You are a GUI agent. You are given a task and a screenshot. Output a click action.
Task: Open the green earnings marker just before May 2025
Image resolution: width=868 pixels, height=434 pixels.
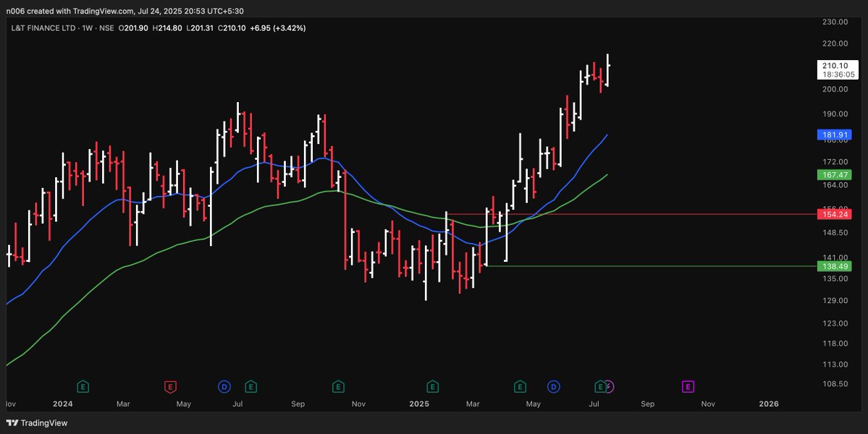520,386
